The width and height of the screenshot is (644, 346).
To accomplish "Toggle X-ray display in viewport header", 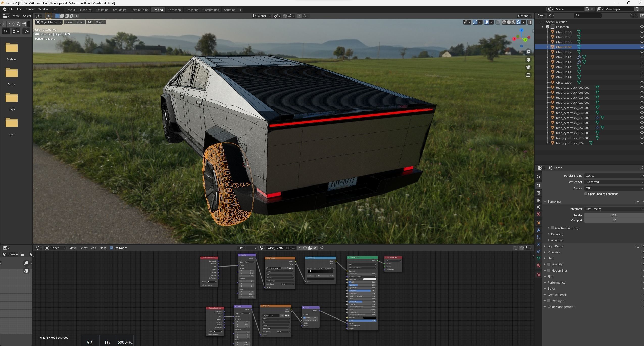I will click(497, 22).
